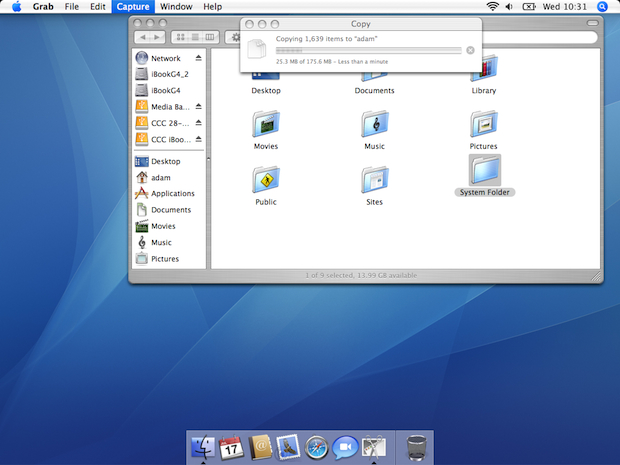Open Finder from the Dock
620x465 pixels.
(203, 447)
